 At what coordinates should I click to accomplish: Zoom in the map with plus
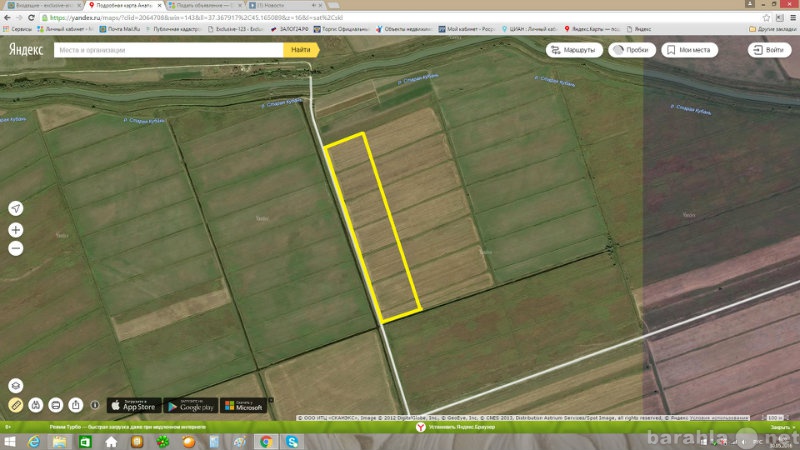point(16,230)
